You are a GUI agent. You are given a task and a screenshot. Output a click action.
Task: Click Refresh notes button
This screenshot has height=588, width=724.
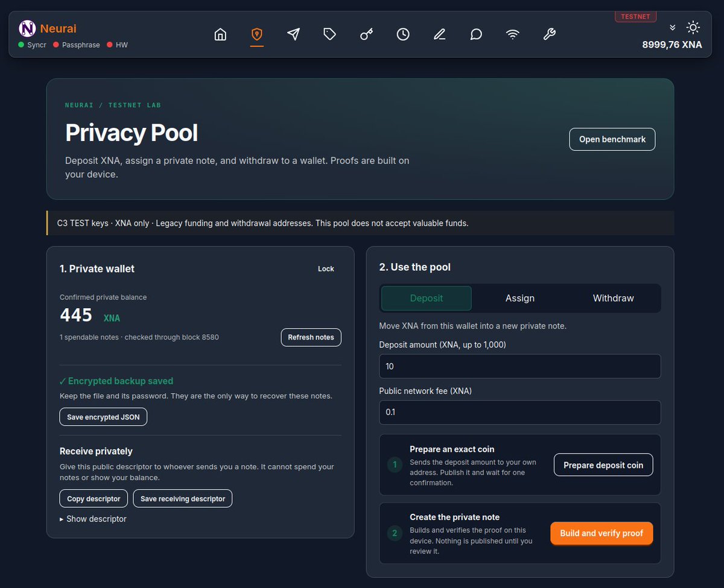311,337
